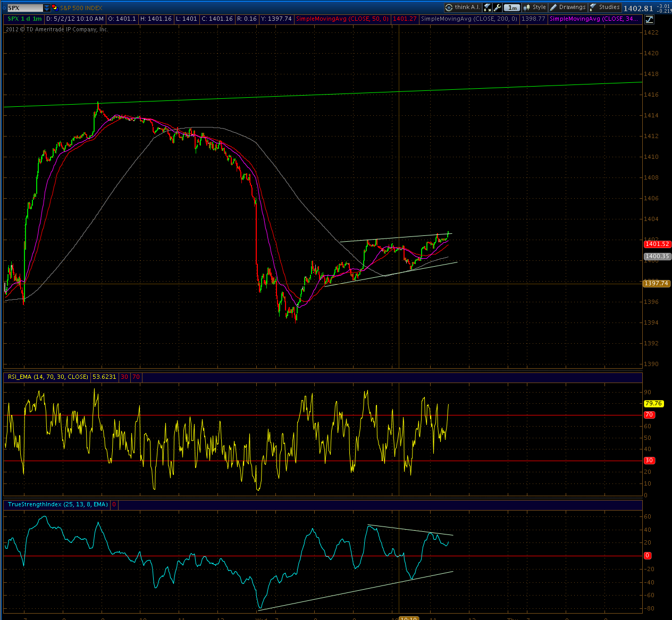Viewport: 672px width, 620px height.
Task: Click the close value C: 1401.16
Action: pyautogui.click(x=217, y=19)
